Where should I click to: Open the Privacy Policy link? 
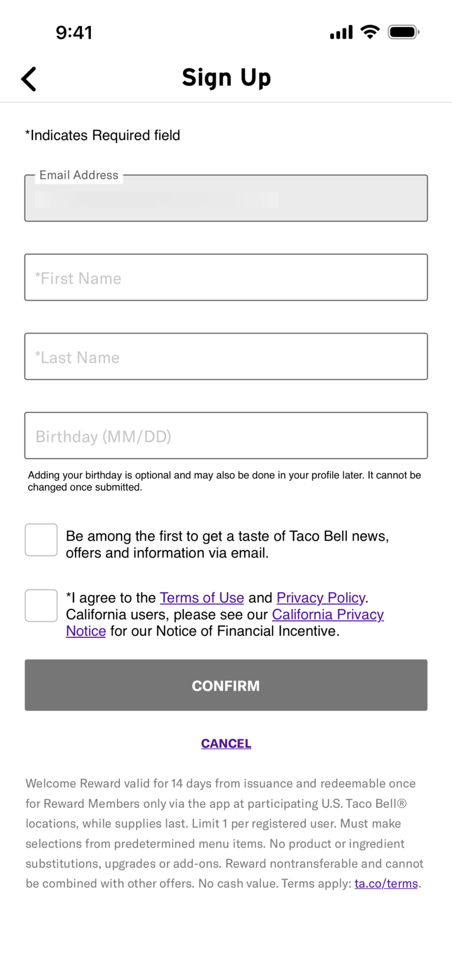tap(320, 598)
